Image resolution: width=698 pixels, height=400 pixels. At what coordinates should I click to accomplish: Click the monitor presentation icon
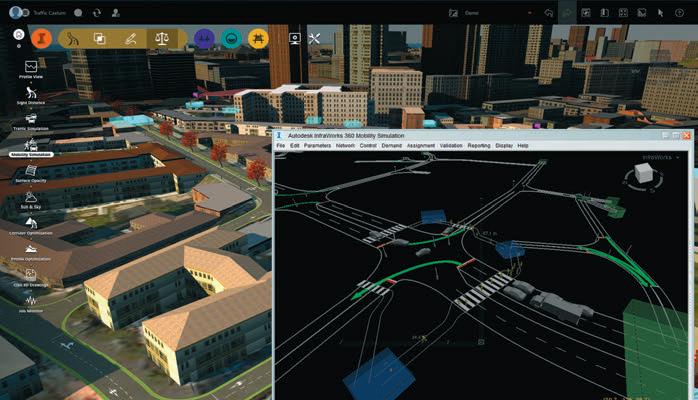click(295, 39)
